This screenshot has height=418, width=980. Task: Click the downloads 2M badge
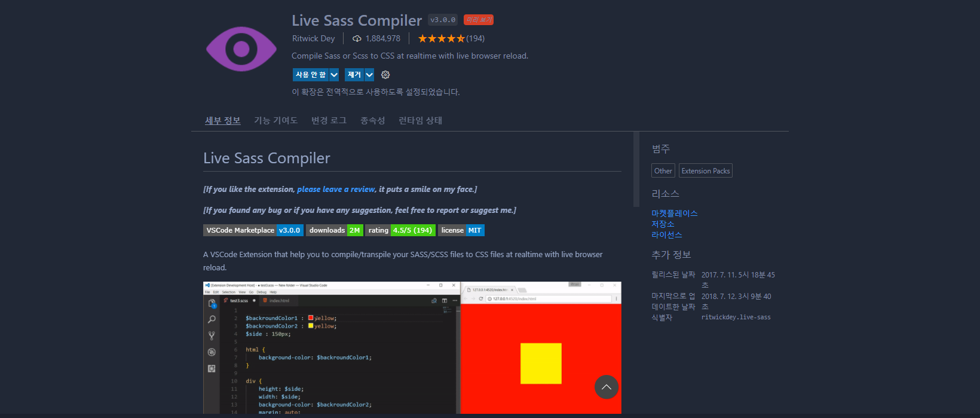point(335,230)
